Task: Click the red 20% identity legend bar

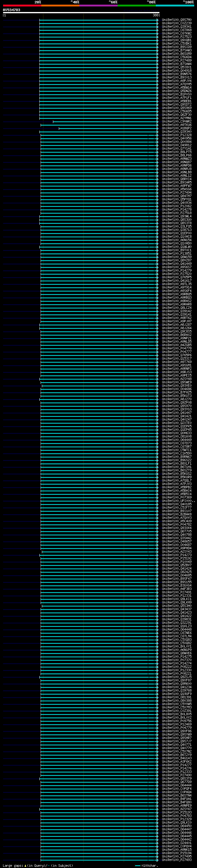Action: point(22,6)
